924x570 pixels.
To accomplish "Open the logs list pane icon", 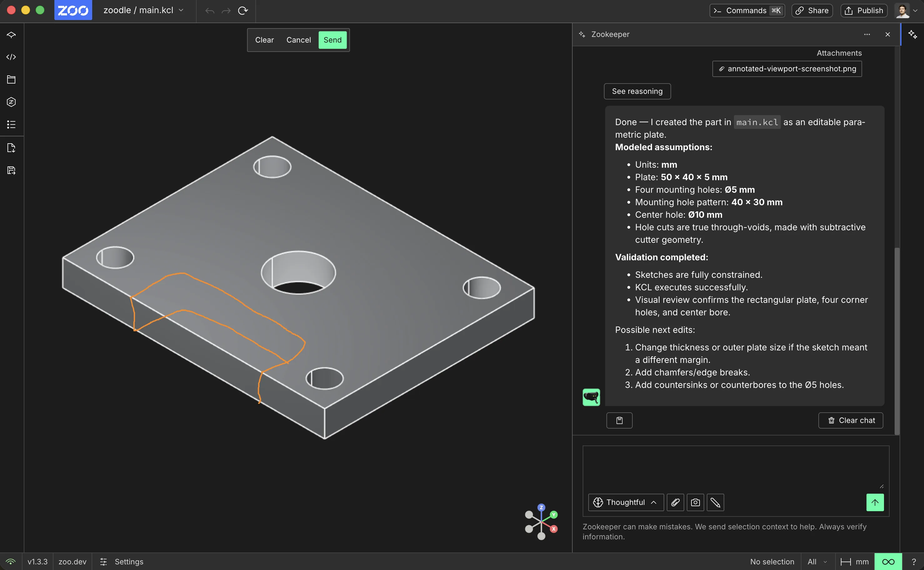I will pyautogui.click(x=11, y=125).
